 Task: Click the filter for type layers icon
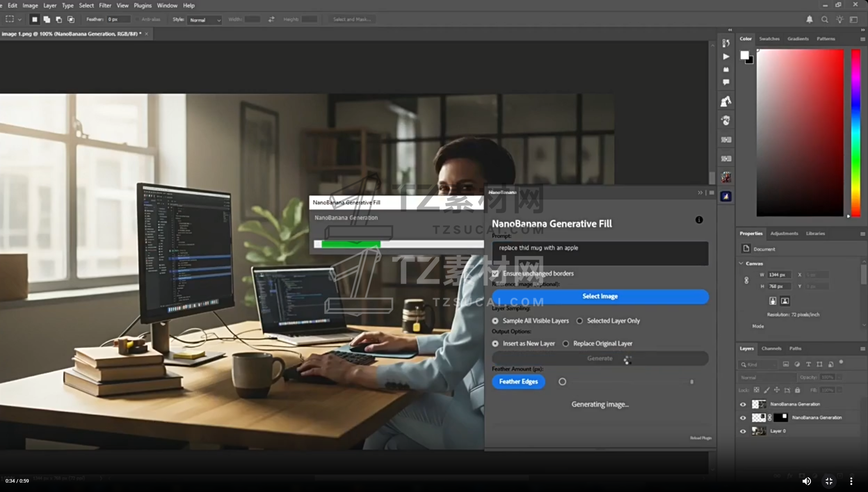point(808,364)
